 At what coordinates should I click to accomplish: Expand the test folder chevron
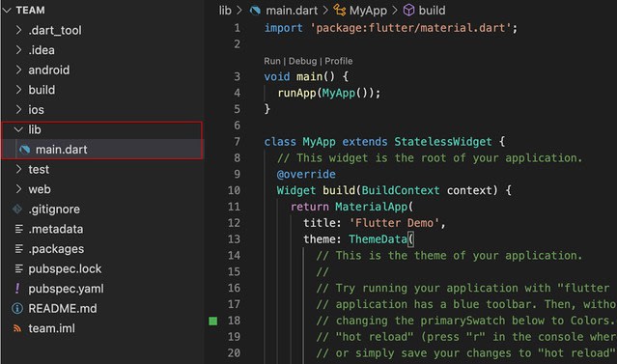click(18, 169)
